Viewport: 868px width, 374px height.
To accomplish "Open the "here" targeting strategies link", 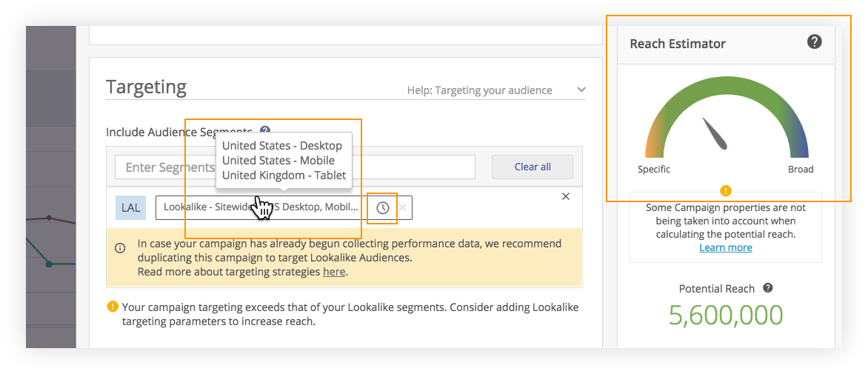I will (334, 272).
